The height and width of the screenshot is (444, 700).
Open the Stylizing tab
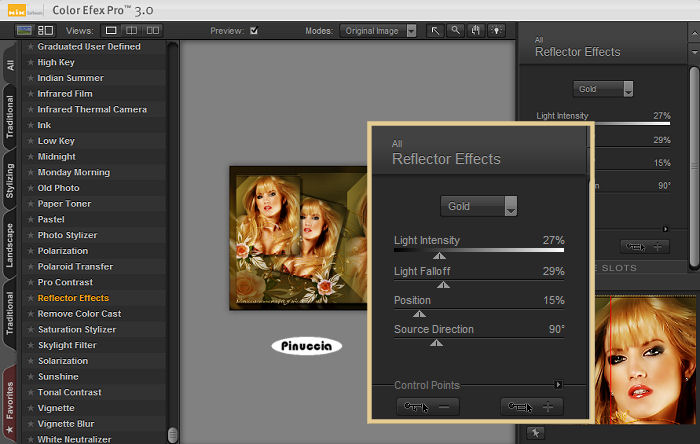point(10,180)
